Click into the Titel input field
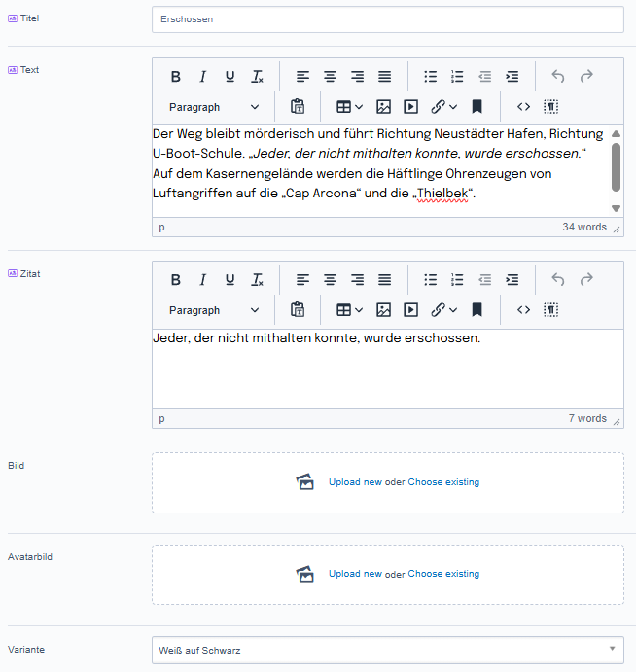This screenshot has width=636, height=672. (387, 19)
